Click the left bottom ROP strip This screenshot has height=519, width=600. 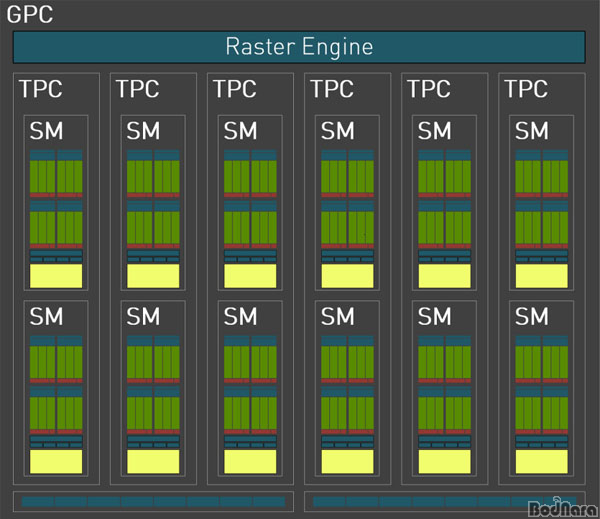click(153, 501)
